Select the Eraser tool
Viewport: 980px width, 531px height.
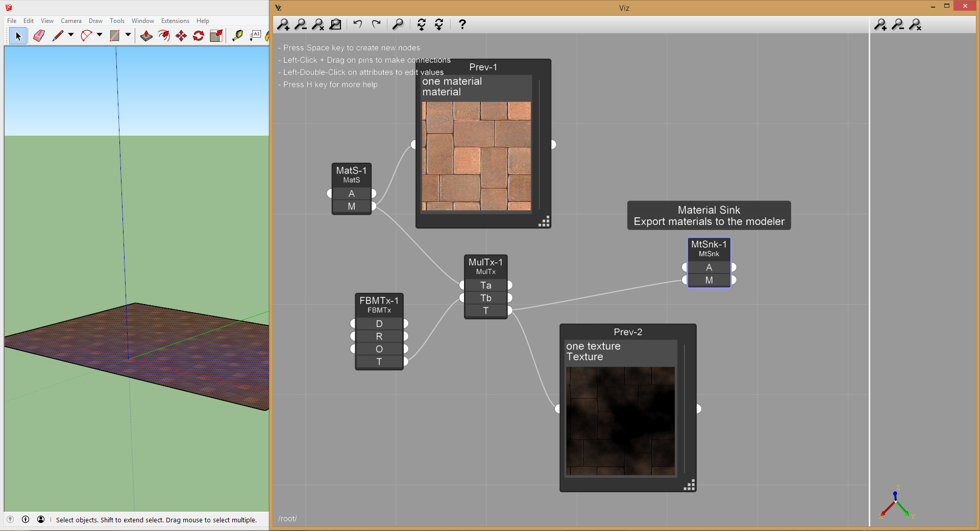pyautogui.click(x=39, y=36)
